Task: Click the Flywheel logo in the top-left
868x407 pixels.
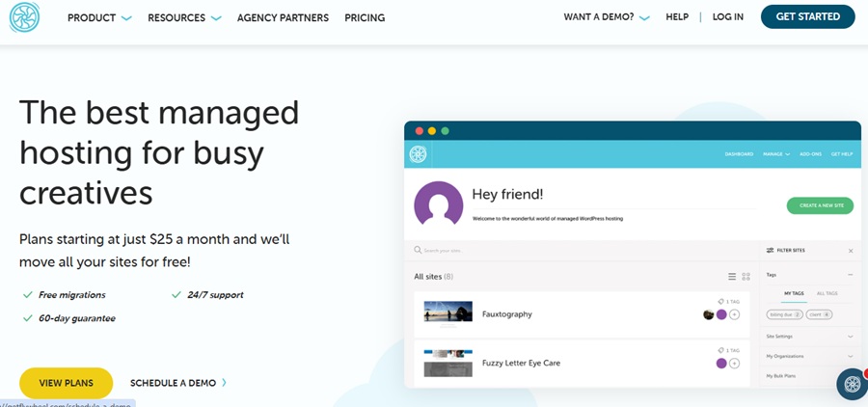Action: coord(24,17)
